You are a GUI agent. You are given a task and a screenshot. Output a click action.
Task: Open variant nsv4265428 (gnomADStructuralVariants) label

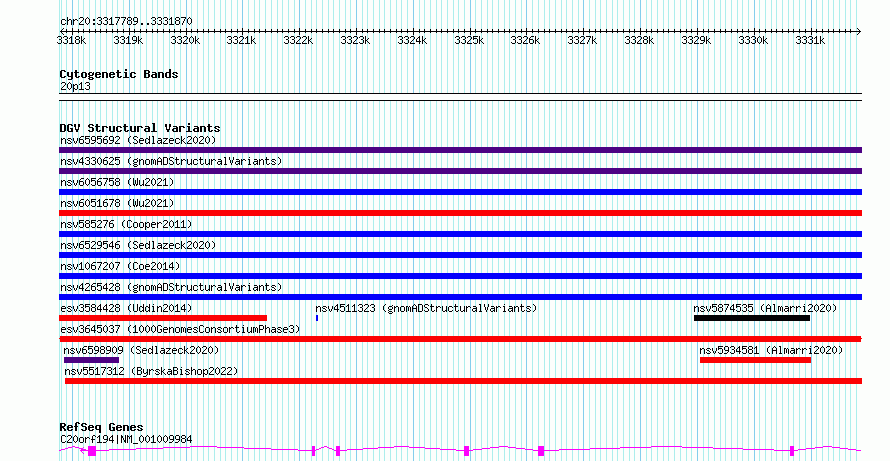pos(171,287)
